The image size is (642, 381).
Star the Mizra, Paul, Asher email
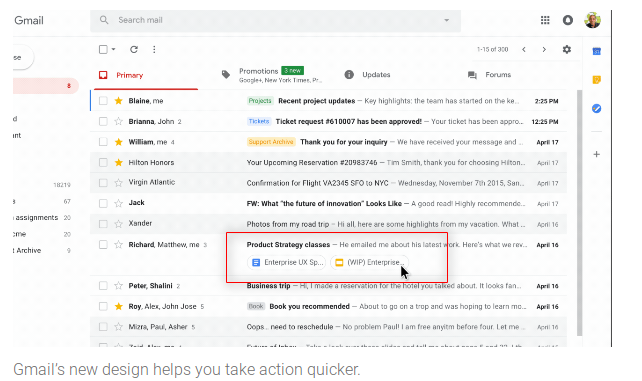pyautogui.click(x=118, y=327)
